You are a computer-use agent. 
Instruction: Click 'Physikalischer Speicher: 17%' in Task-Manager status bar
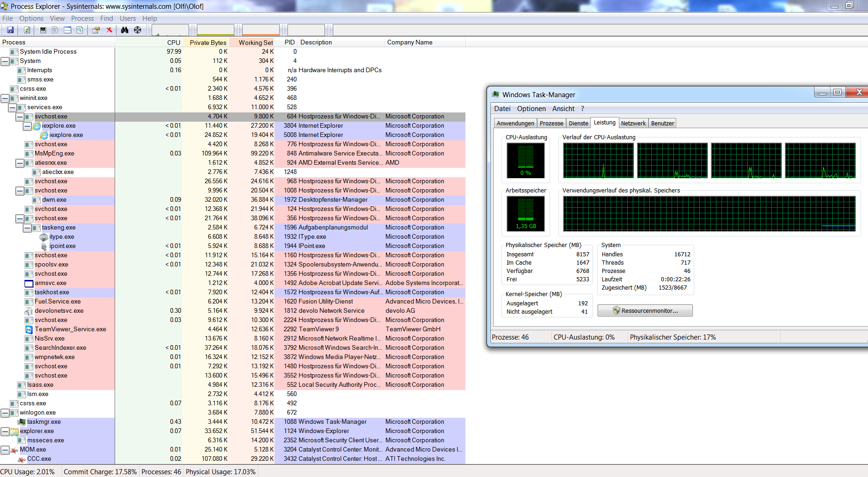coord(672,337)
